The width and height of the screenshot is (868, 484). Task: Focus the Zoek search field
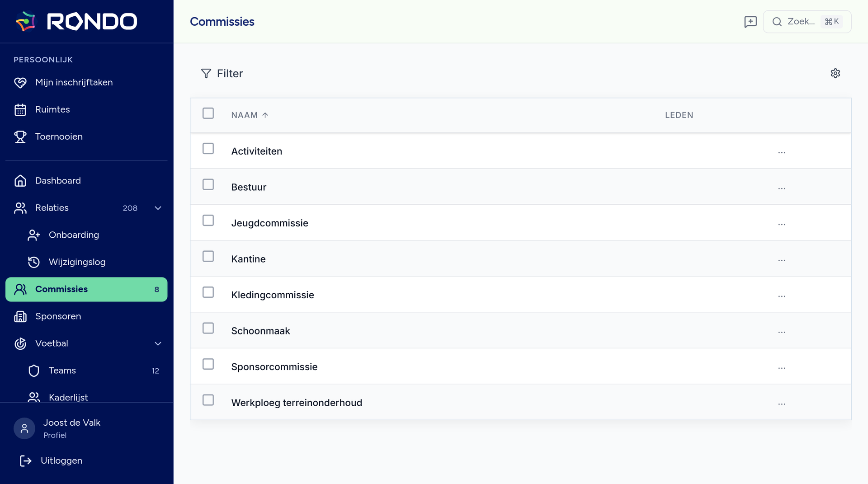pos(807,22)
